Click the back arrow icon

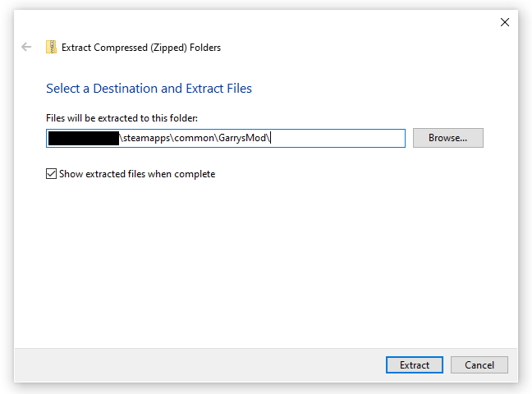[x=26, y=48]
